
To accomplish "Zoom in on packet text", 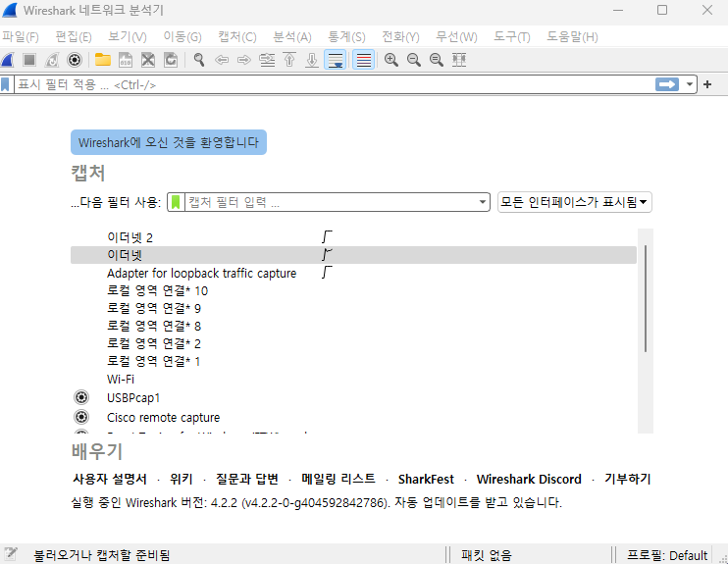I will pos(391,60).
